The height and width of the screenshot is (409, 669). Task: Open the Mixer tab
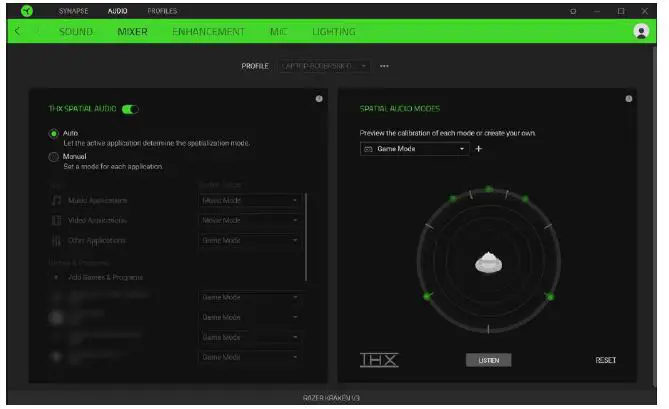(x=132, y=32)
